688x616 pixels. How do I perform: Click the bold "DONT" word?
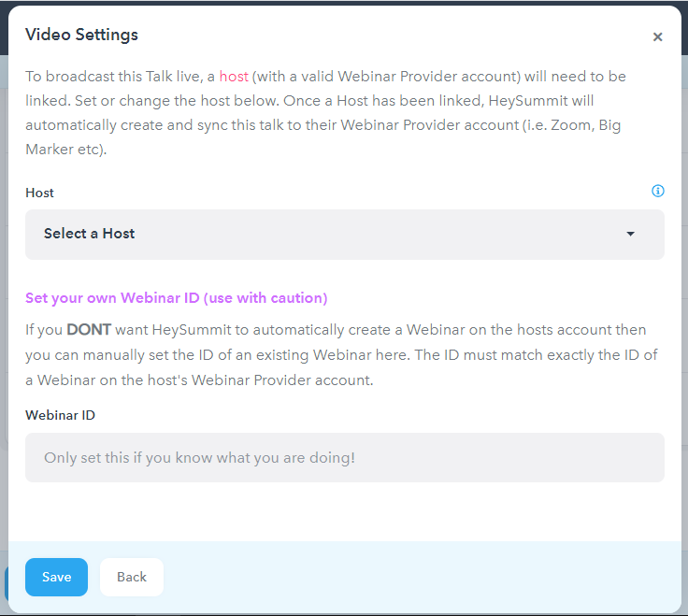click(x=89, y=329)
